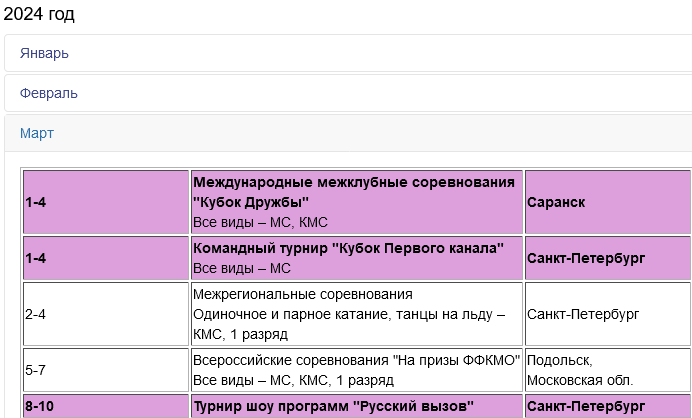
Task: Click the Саранск city cell
Action: coord(557,202)
